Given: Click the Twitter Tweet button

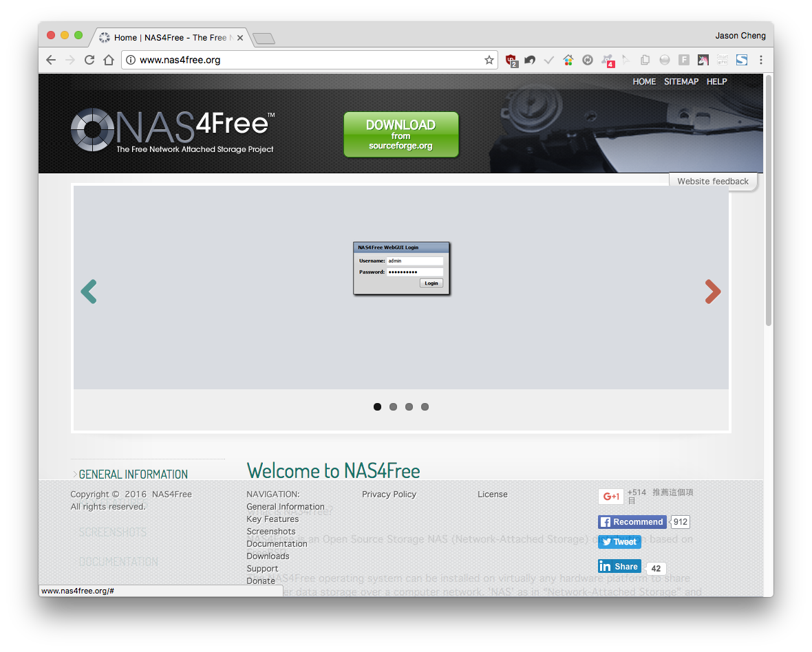Looking at the screenshot, I should pyautogui.click(x=619, y=542).
